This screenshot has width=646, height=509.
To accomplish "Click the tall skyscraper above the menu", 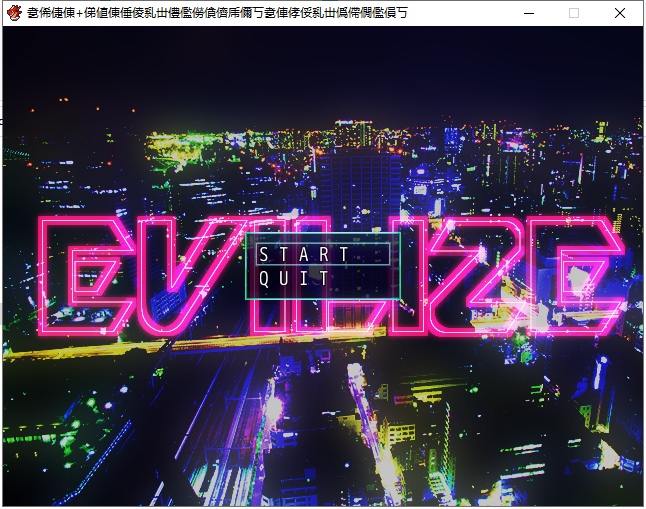I will coord(358,190).
